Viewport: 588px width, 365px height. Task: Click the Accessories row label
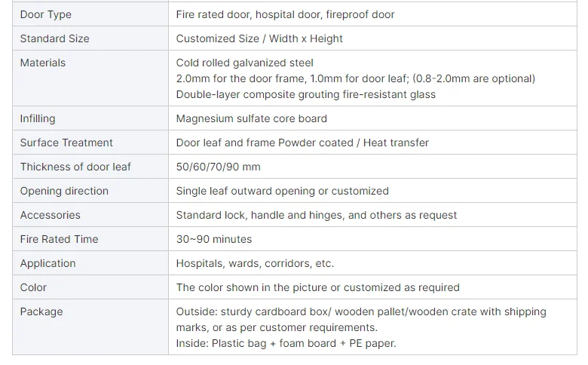(x=51, y=215)
